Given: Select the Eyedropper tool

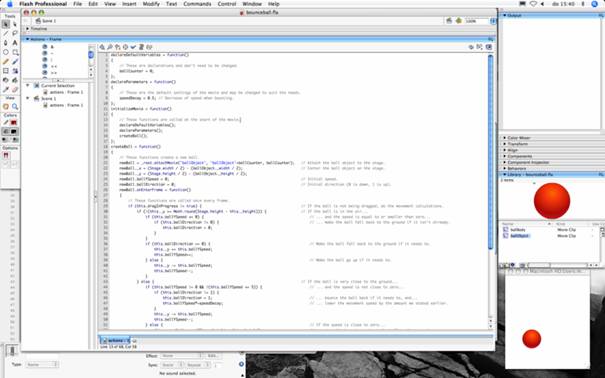Looking at the screenshot, I should point(6,89).
